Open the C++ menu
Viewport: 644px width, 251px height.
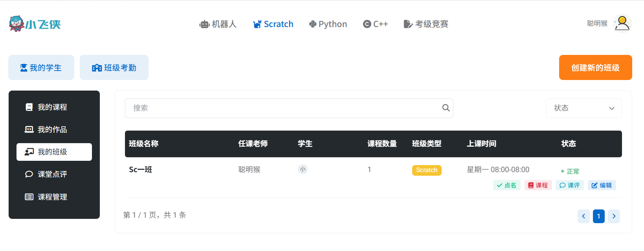tap(375, 24)
